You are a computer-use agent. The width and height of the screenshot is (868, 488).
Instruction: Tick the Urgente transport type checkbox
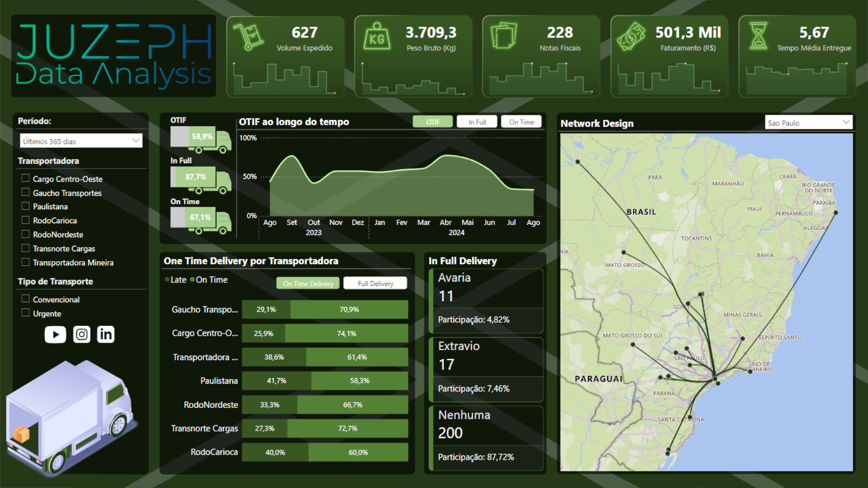coord(26,313)
